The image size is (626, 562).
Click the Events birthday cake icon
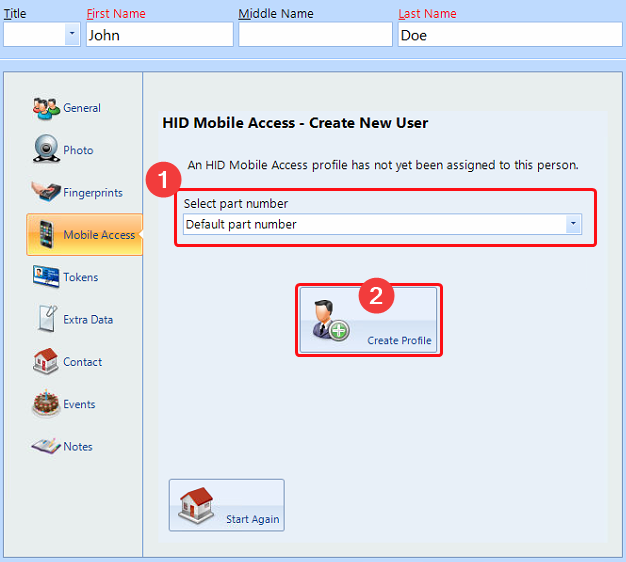46,404
